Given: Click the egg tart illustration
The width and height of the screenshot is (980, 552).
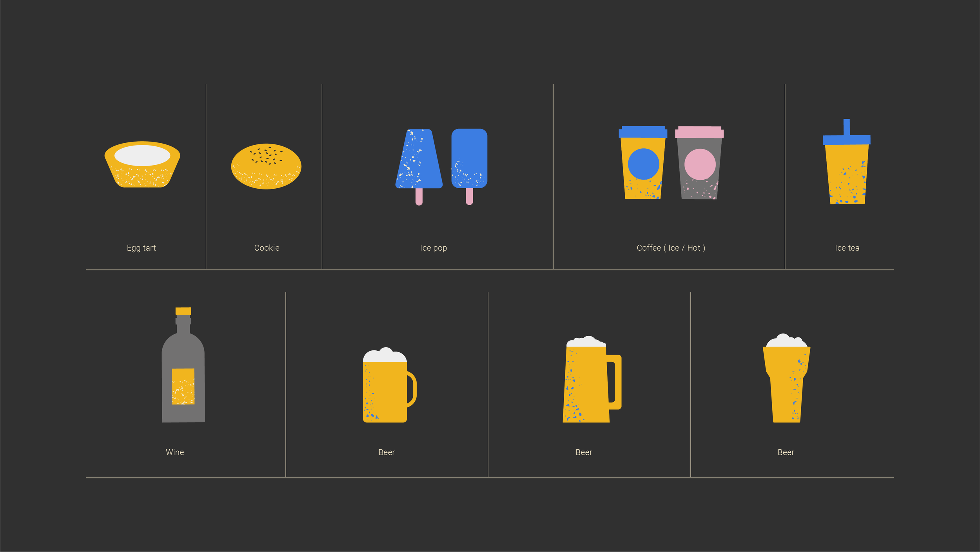Looking at the screenshot, I should pyautogui.click(x=142, y=164).
